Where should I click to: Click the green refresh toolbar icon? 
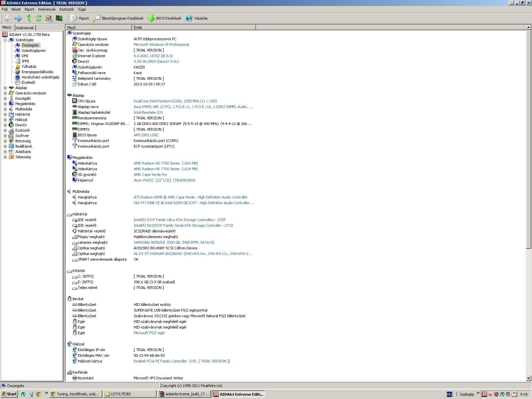(x=39, y=18)
